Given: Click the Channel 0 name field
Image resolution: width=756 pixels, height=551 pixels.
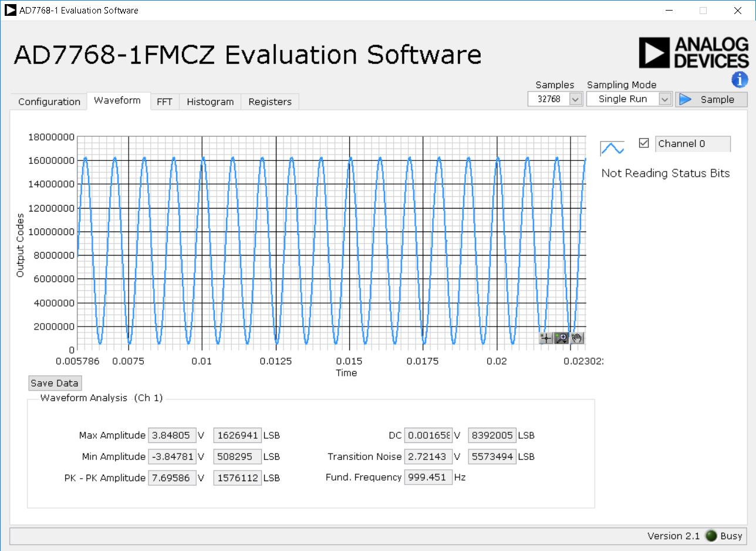Looking at the screenshot, I should 693,144.
